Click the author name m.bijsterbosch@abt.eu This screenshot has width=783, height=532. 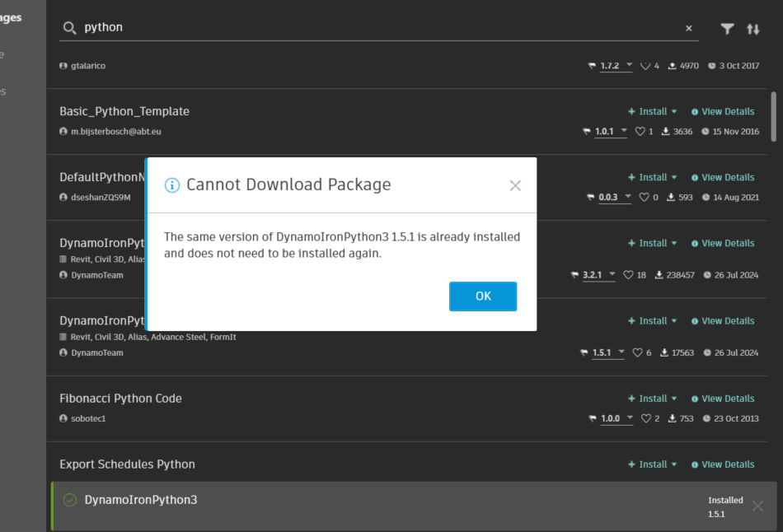coord(116,132)
